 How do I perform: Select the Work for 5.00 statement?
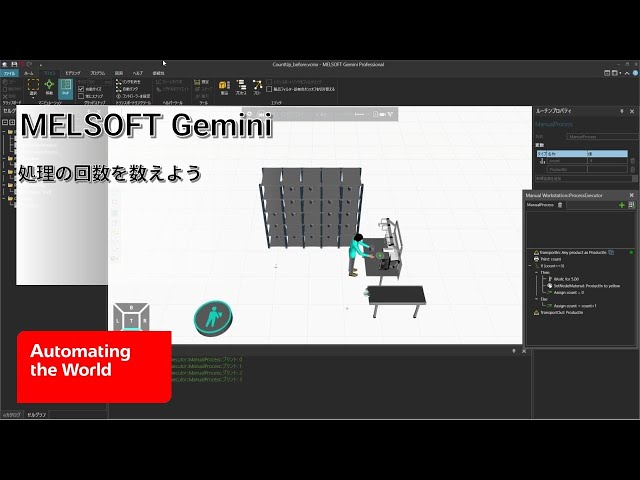[x=566, y=279]
